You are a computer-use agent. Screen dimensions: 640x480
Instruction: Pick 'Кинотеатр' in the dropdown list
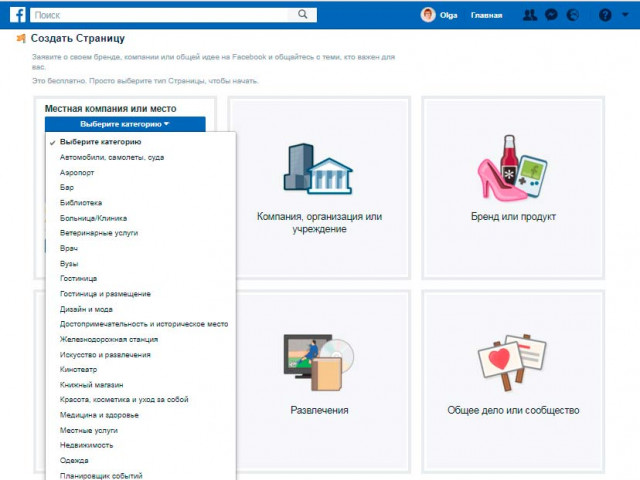(80, 369)
